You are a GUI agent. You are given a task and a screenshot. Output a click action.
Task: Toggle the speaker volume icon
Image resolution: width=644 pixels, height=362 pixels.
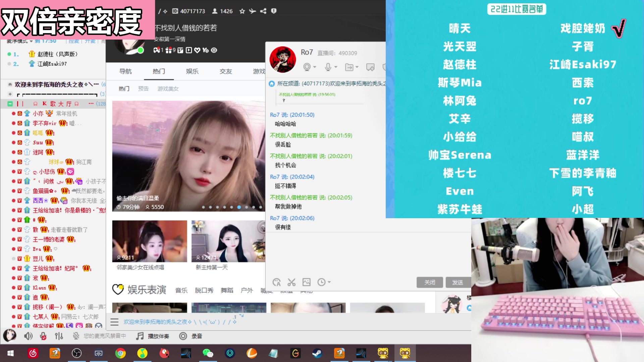[29, 336]
